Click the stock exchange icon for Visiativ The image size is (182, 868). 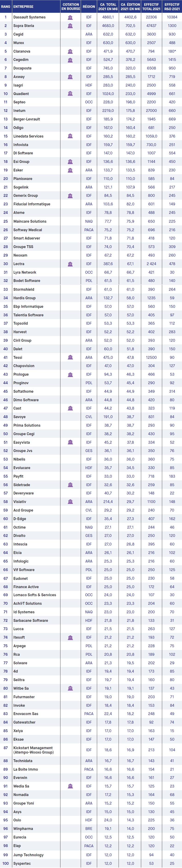[x=70, y=502]
